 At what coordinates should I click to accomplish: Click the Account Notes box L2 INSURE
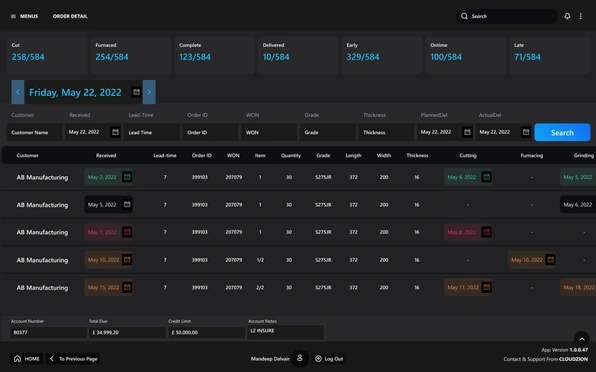(285, 332)
